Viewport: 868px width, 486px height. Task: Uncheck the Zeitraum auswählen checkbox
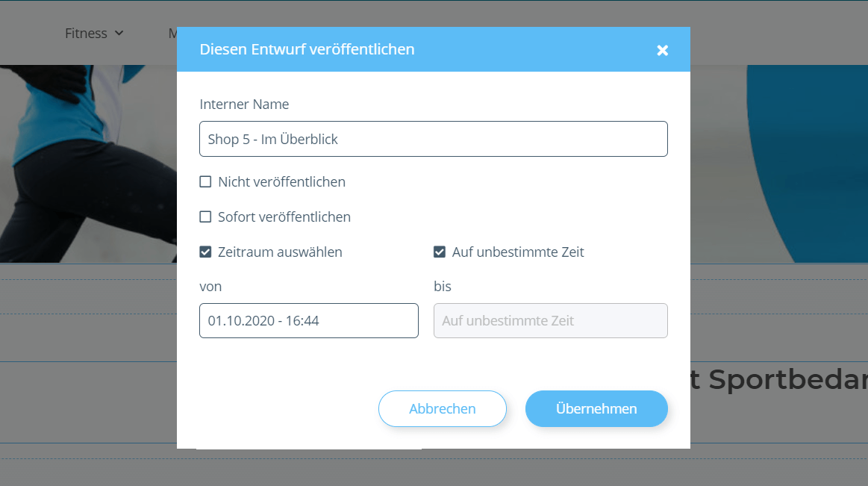point(206,252)
